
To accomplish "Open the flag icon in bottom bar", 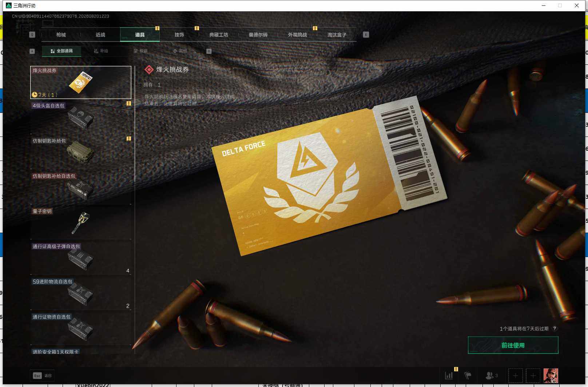I will (468, 375).
